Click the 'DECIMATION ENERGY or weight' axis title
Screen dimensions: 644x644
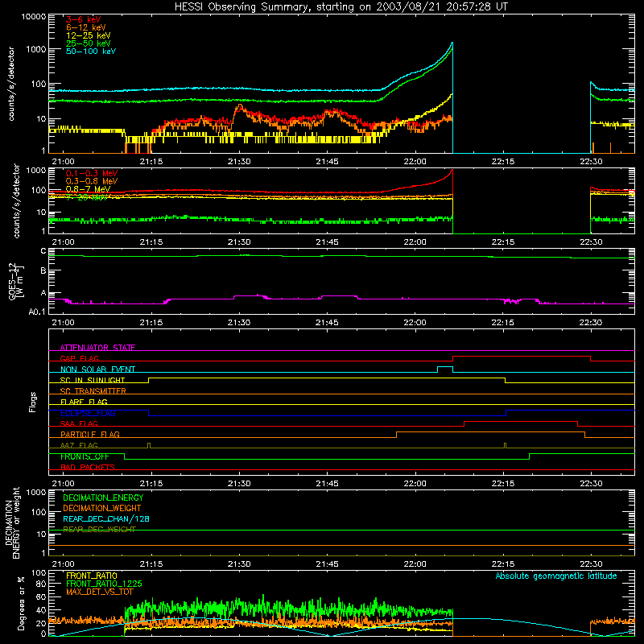[x=12, y=522]
